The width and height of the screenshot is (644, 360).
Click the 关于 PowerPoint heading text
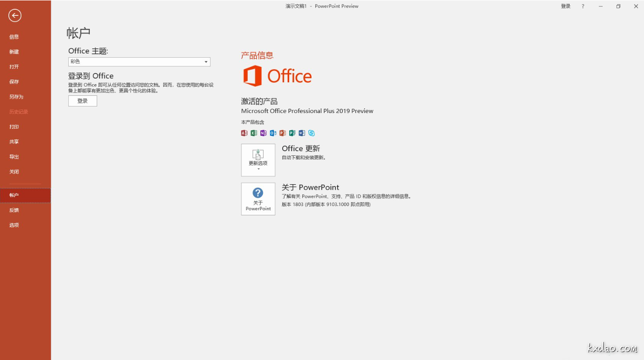pyautogui.click(x=311, y=187)
